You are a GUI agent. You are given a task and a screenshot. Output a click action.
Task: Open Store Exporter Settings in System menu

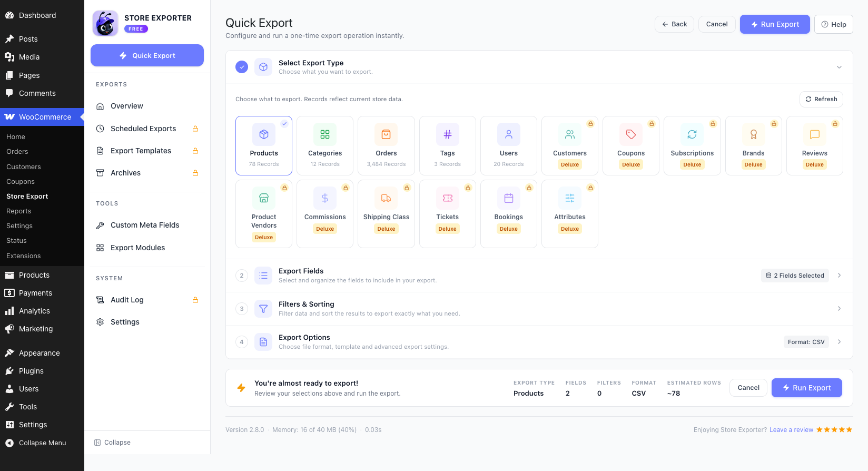point(147,322)
